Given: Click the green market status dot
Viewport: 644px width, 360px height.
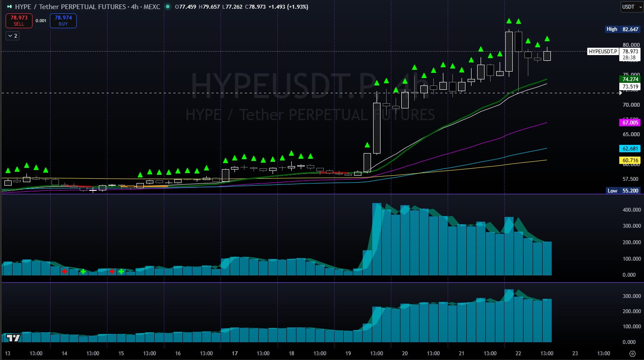Looking at the screenshot, I should 168,7.
